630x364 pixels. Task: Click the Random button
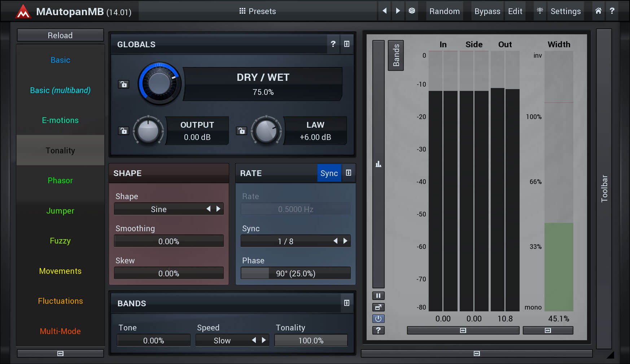445,11
